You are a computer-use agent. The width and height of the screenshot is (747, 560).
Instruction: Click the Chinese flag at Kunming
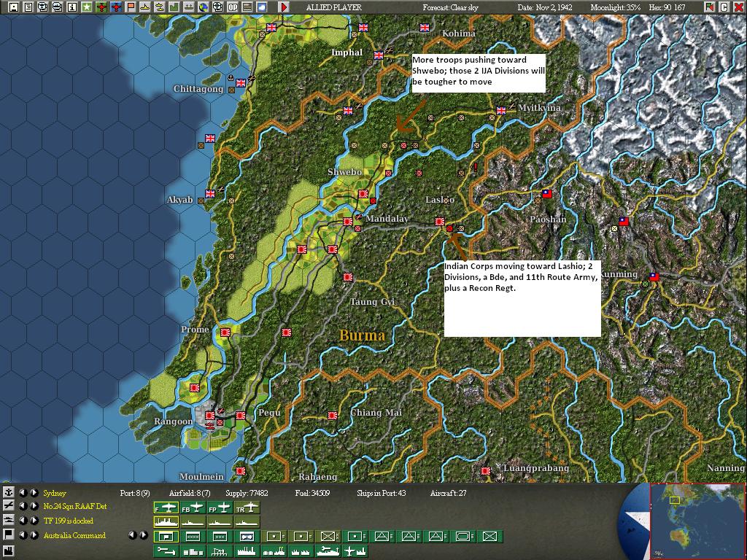coord(654,276)
